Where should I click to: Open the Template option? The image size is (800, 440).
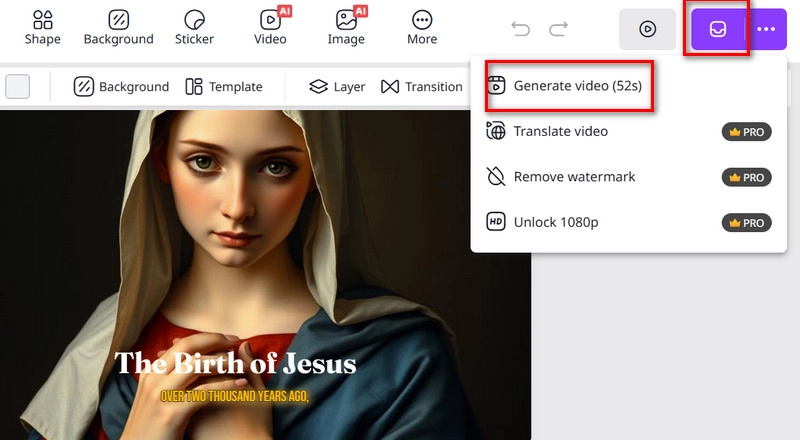[x=224, y=87]
